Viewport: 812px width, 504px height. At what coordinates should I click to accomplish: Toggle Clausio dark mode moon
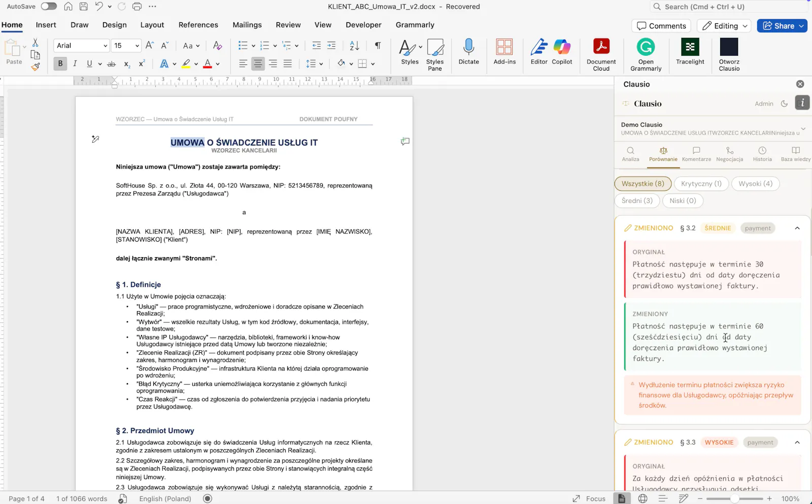pos(784,104)
